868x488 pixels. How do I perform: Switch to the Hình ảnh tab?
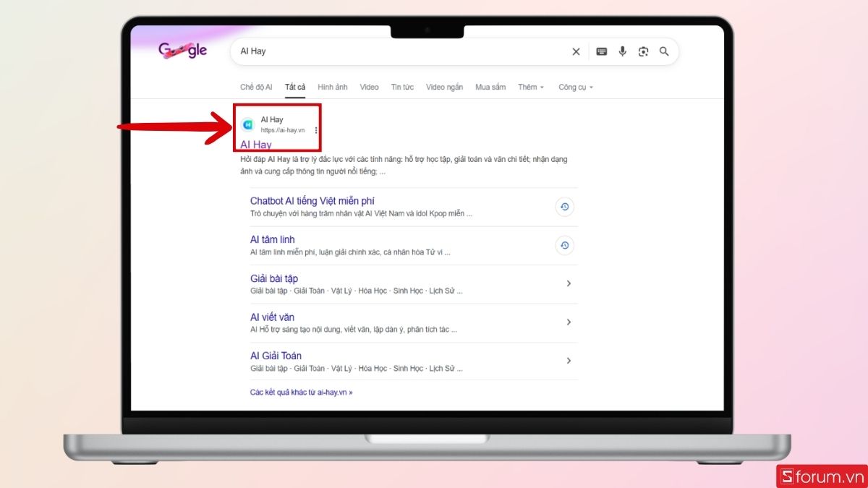[x=332, y=87]
